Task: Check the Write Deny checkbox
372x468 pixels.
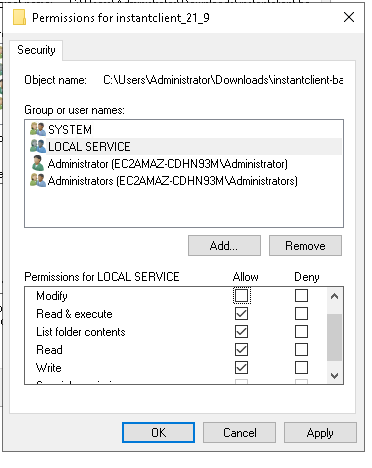Action: click(301, 367)
